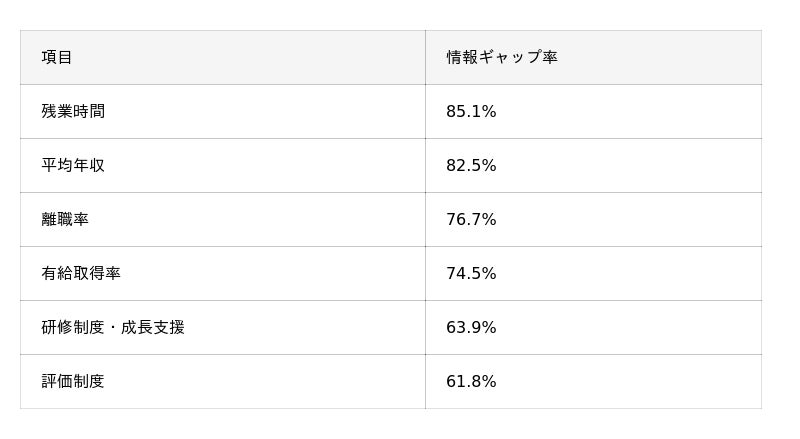This screenshot has width=800, height=439.
Task: Click empty area right of 61.8%
Action: pos(628,382)
